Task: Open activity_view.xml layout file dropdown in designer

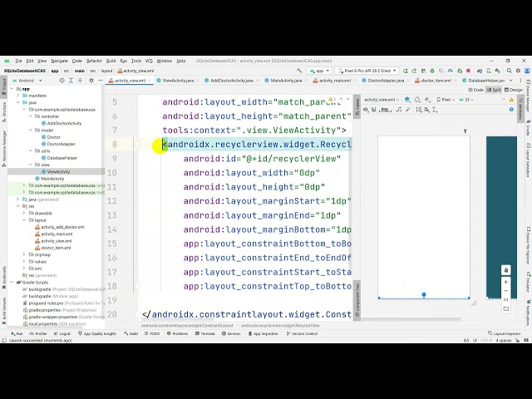Action: (382, 100)
